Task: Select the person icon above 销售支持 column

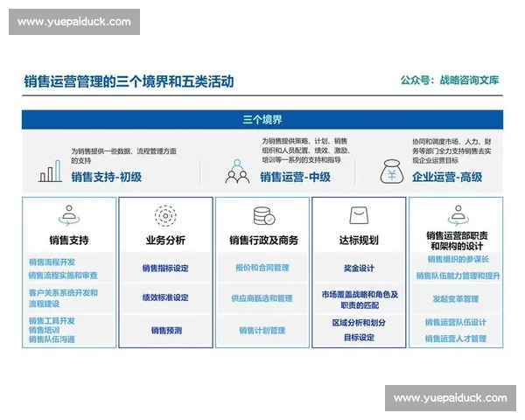Action: 69,215
